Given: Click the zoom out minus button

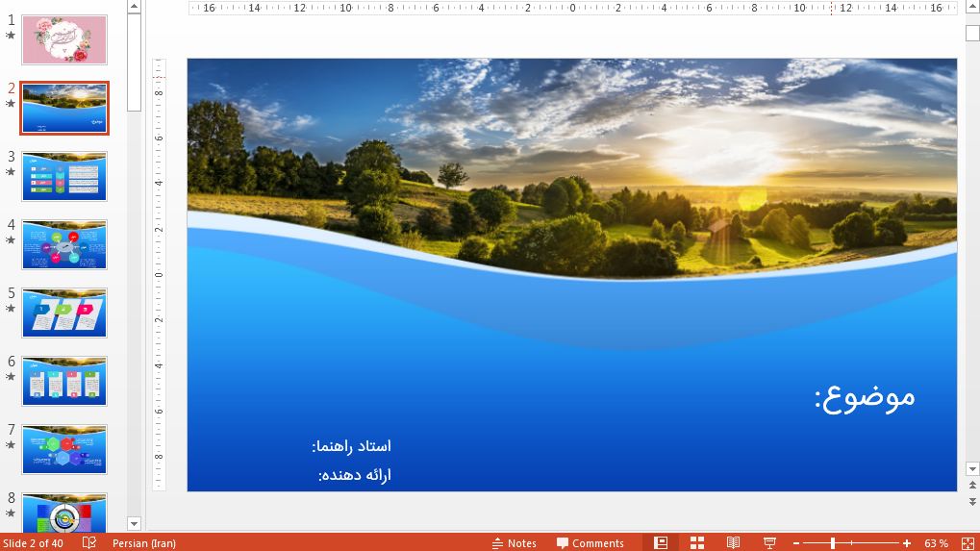Looking at the screenshot, I should click(796, 543).
